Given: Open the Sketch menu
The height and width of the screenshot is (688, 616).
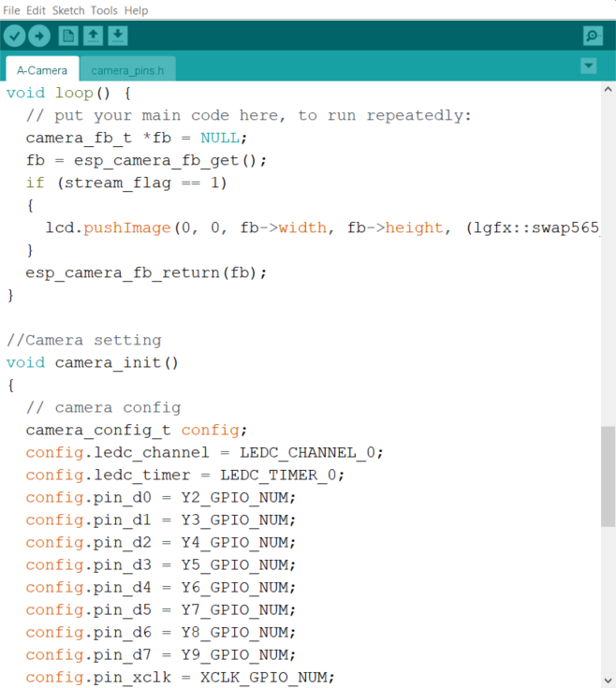Looking at the screenshot, I should pos(68,10).
